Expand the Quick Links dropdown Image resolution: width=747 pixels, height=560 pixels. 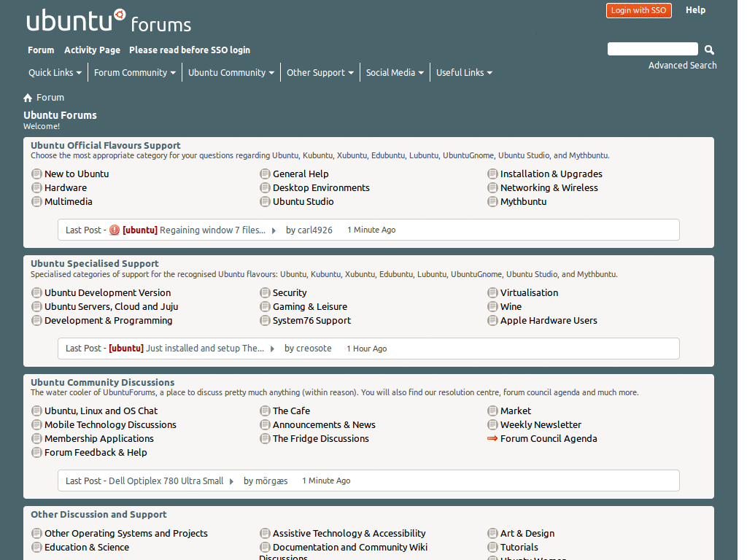tap(55, 72)
